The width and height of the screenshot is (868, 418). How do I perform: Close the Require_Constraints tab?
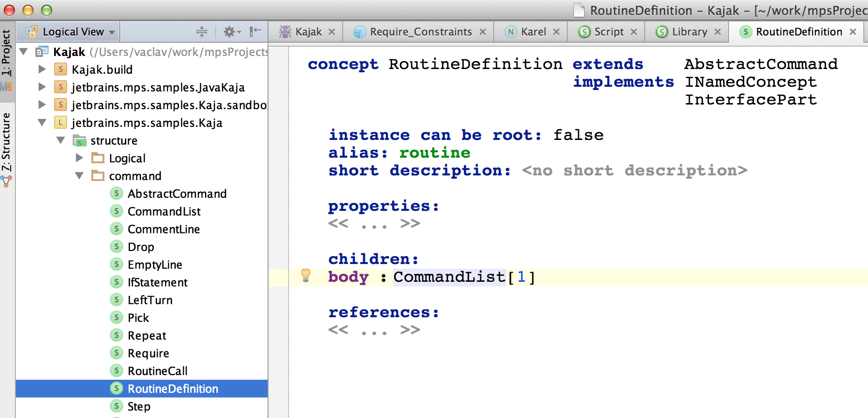[483, 32]
